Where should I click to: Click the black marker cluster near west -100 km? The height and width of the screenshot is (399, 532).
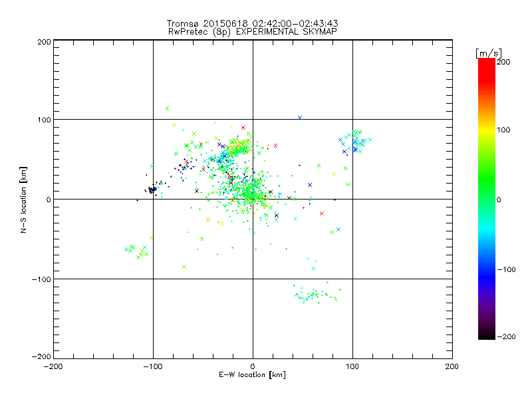[x=152, y=190]
